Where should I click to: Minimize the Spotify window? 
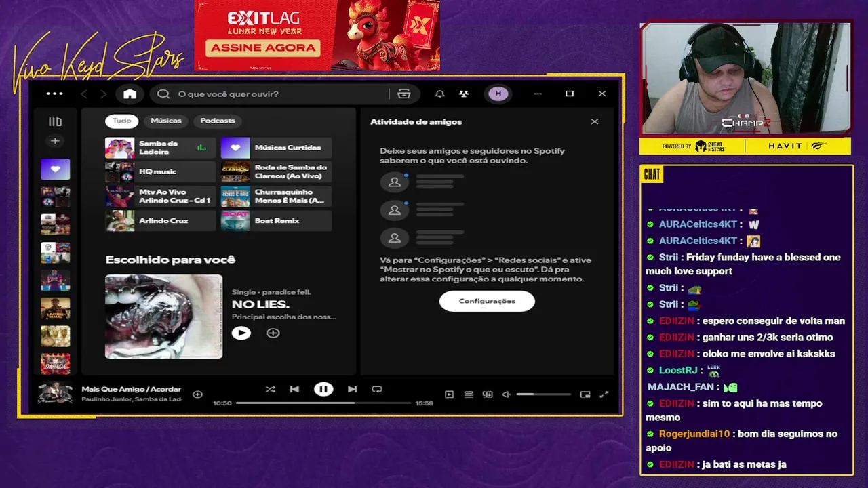tap(538, 94)
